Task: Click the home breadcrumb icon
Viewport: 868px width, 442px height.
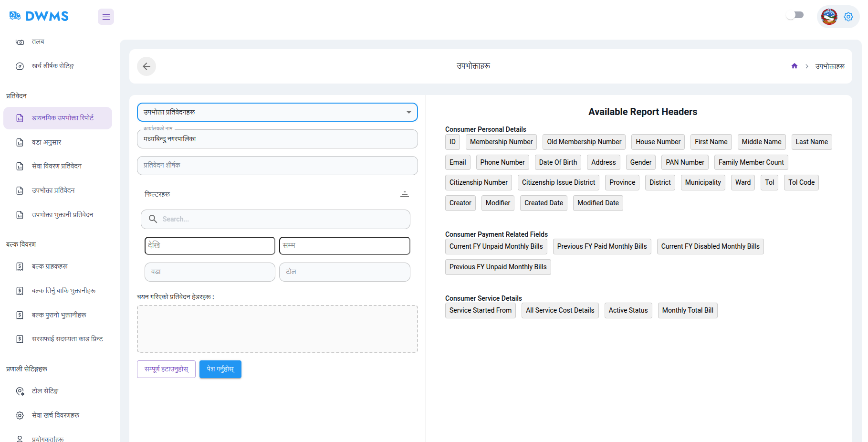Action: click(x=795, y=66)
